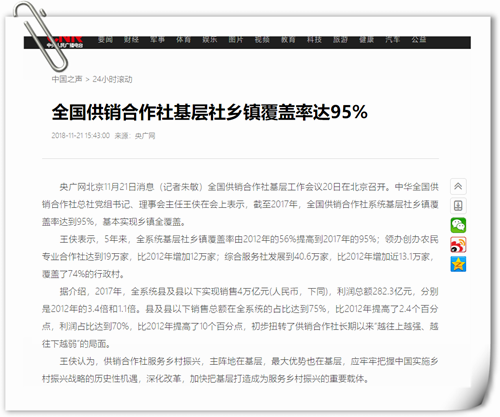Share article via WeChat icon
500x417 pixels.
coord(458,225)
